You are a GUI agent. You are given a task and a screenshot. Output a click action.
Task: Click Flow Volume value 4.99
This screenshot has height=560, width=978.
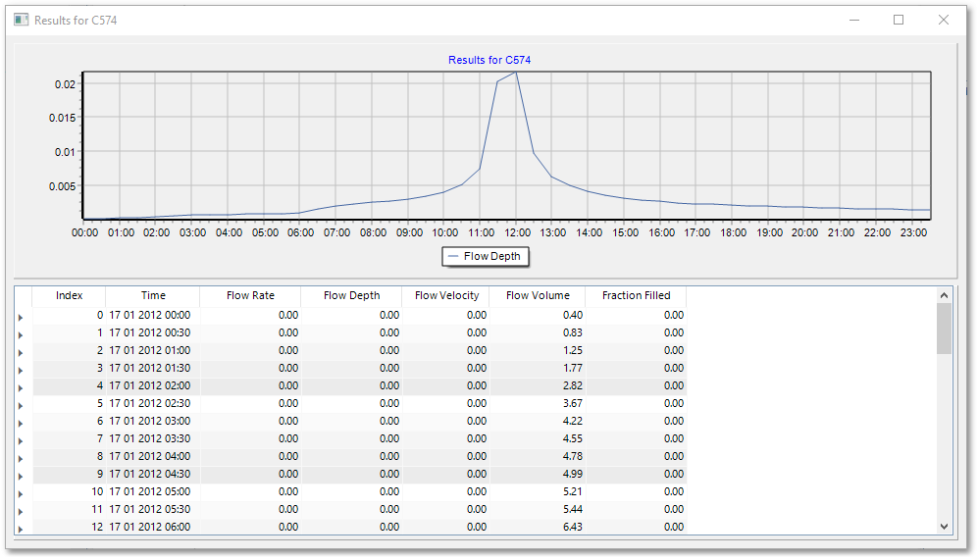pyautogui.click(x=573, y=474)
